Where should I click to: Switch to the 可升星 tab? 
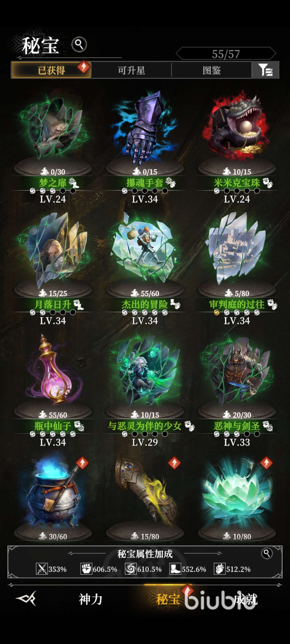coord(131,70)
